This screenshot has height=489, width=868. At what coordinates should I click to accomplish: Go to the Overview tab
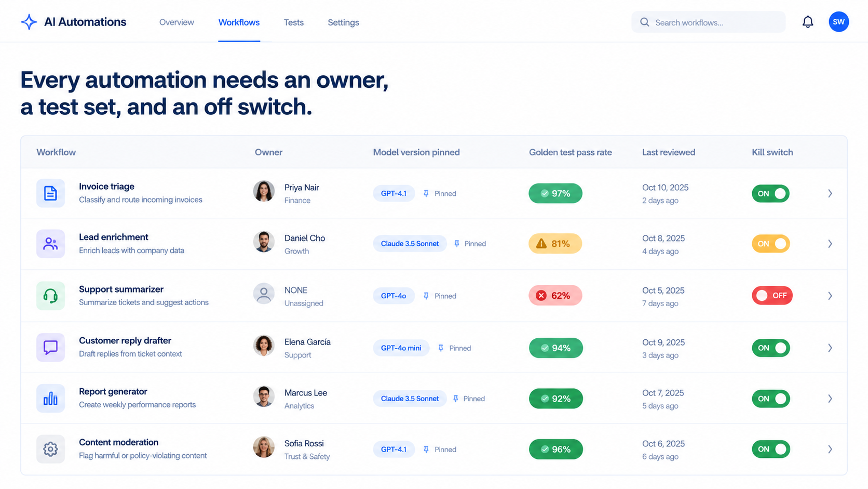177,22
